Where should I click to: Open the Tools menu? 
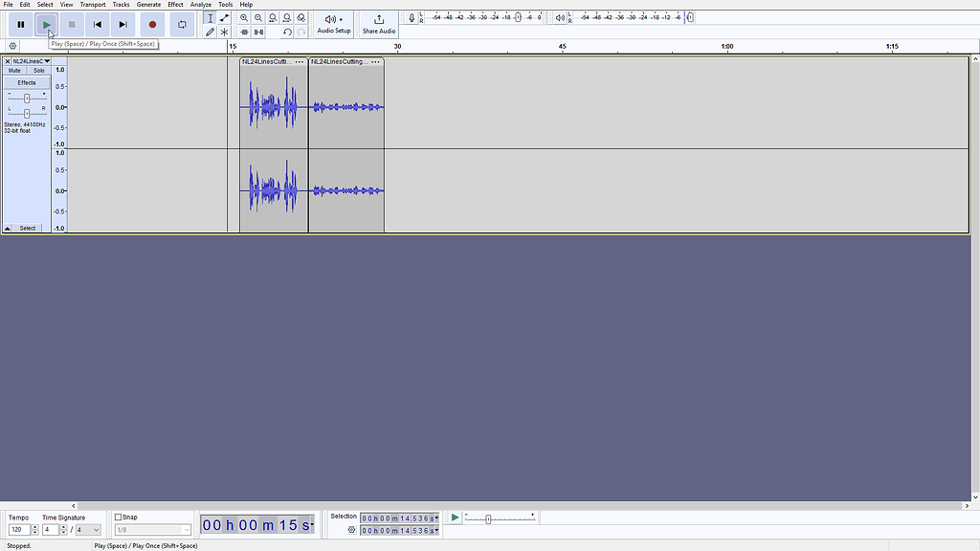pyautogui.click(x=226, y=5)
